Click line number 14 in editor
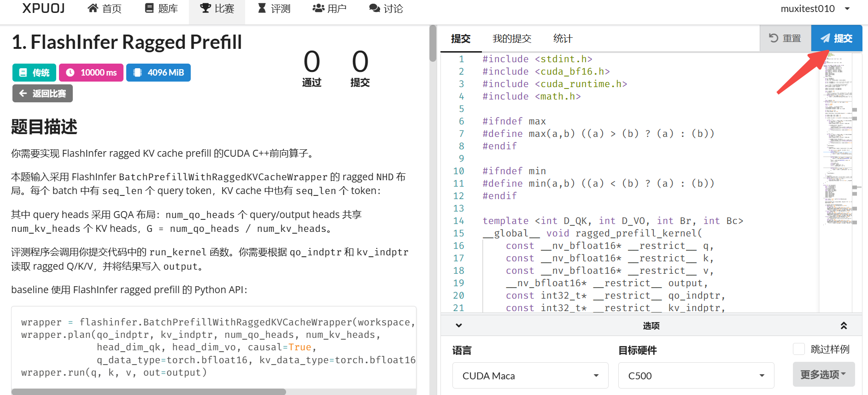Screen dimensions: 868x395 [x=458, y=221]
